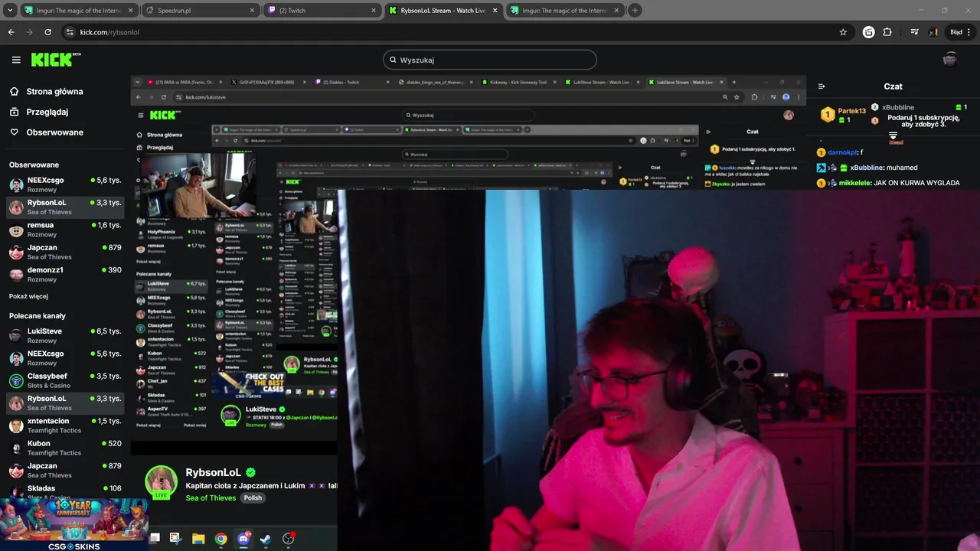The image size is (980, 551).
Task: Switch to the leftmost Imgur tab
Action: pyautogui.click(x=80, y=11)
